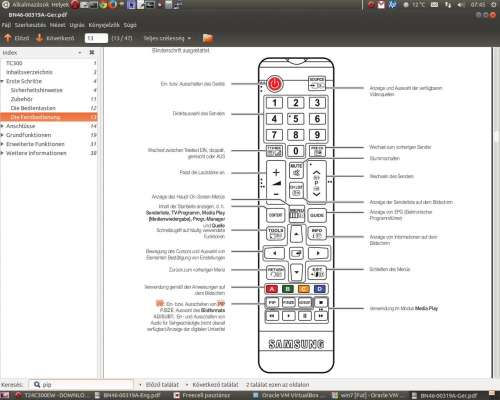Click the page number field showing 13

click(x=96, y=38)
